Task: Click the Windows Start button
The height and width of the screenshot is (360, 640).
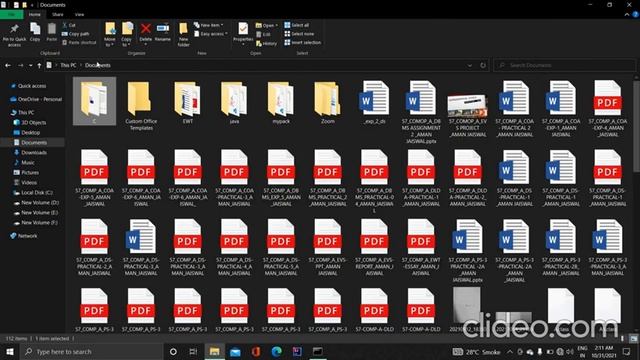Action: 9,351
